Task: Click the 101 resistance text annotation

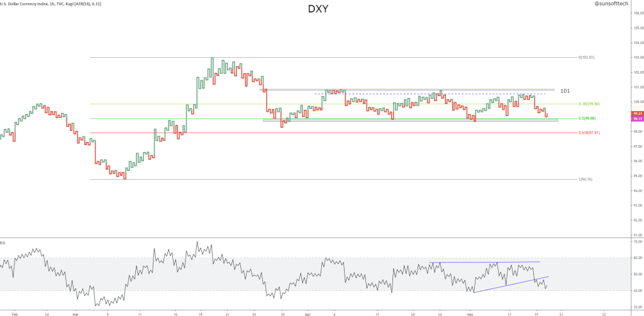Action: tap(565, 91)
